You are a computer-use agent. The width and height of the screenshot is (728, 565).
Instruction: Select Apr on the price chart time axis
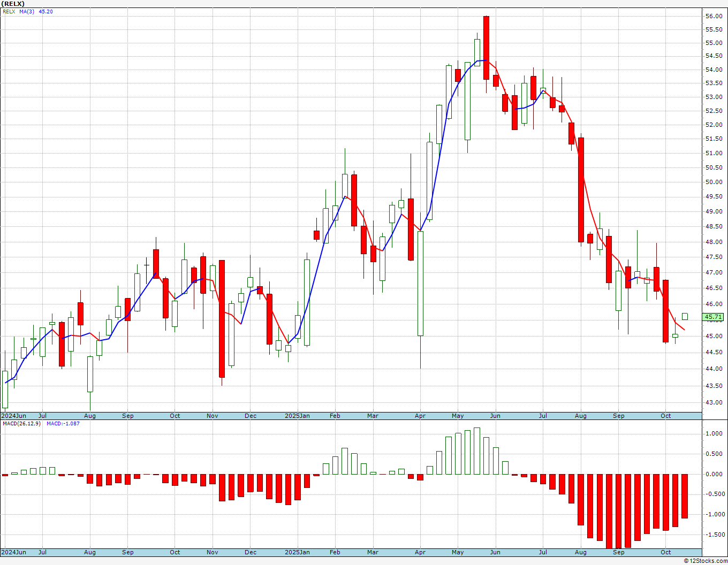[420, 416]
